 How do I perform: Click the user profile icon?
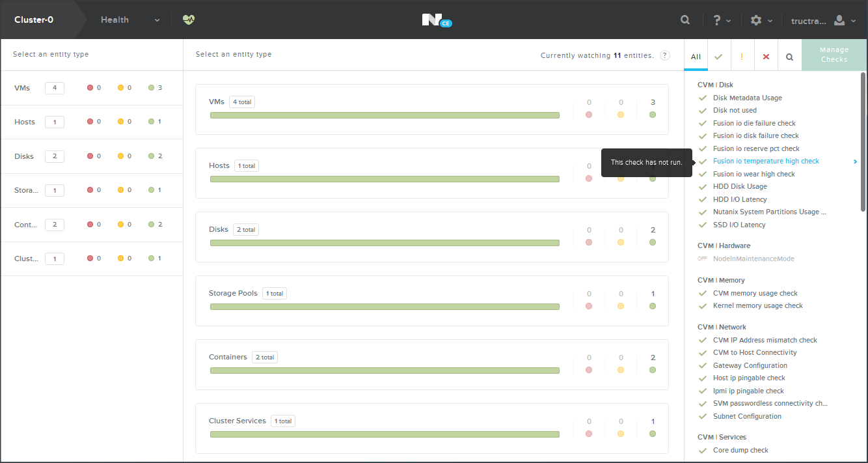point(839,20)
